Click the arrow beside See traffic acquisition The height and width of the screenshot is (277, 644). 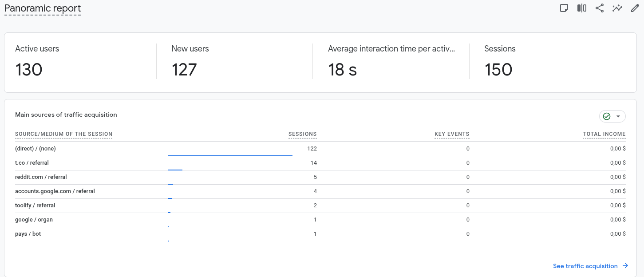(625, 266)
